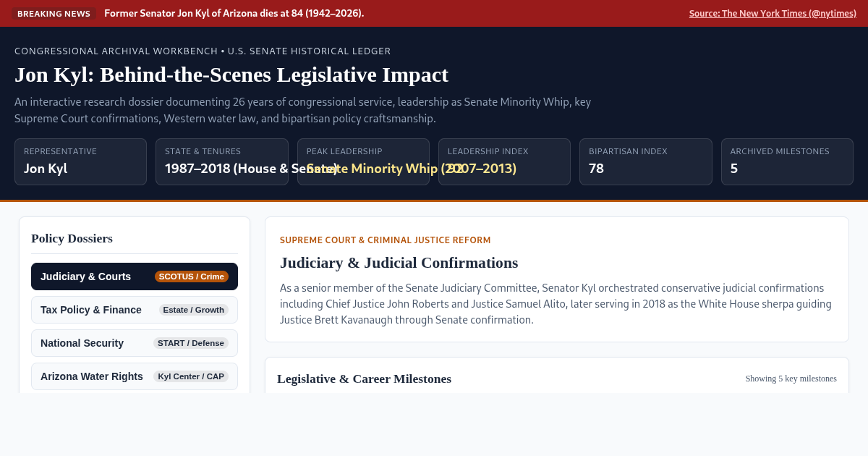The height and width of the screenshot is (456, 868).
Task: Click the Archived Milestones count 5
Action: point(734,169)
